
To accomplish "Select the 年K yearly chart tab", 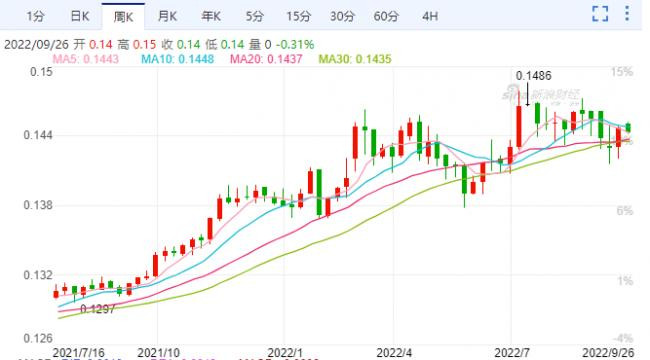I will pyautogui.click(x=211, y=16).
